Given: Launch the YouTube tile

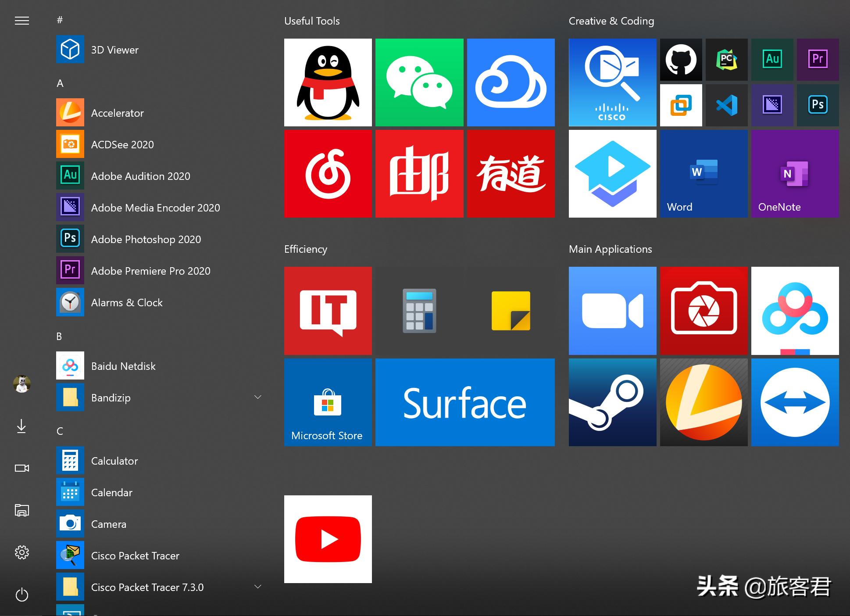Looking at the screenshot, I should coord(328,539).
